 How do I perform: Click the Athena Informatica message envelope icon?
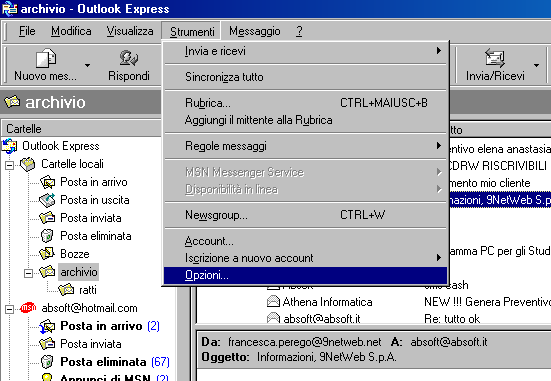(273, 302)
